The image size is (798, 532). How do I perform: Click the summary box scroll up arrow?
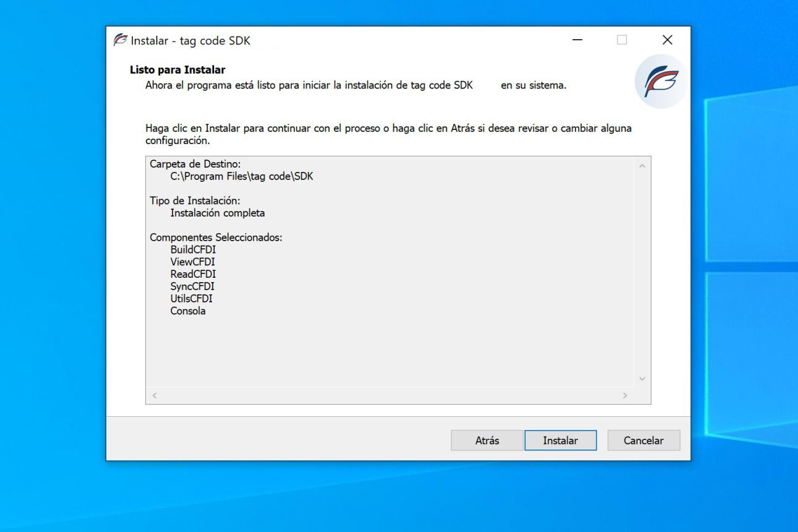click(x=641, y=166)
